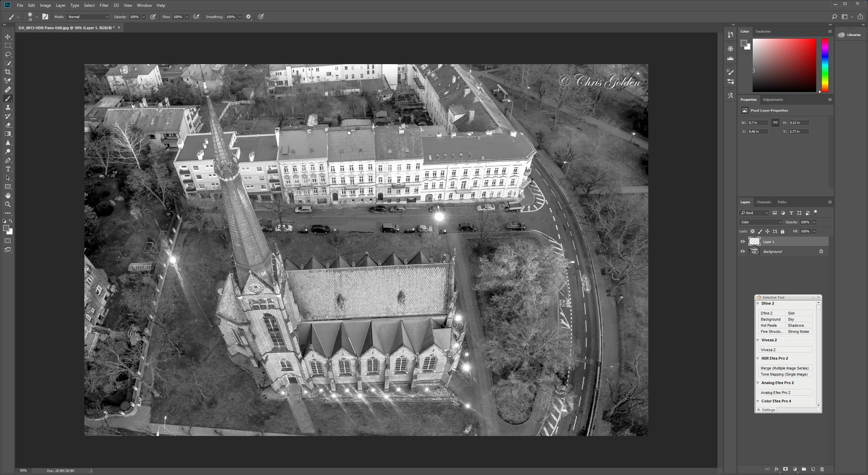Image resolution: width=868 pixels, height=475 pixels.
Task: Collapse the Dfine 2 section
Action: (x=758, y=303)
